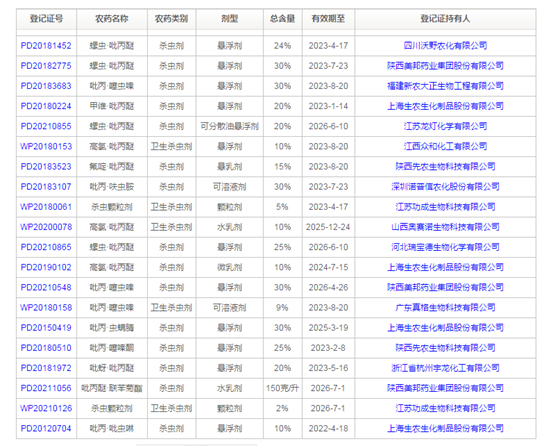Image resolution: width=553 pixels, height=446 pixels.
Task: Open holder 江西众和化工有限公司
Action: [445, 146]
